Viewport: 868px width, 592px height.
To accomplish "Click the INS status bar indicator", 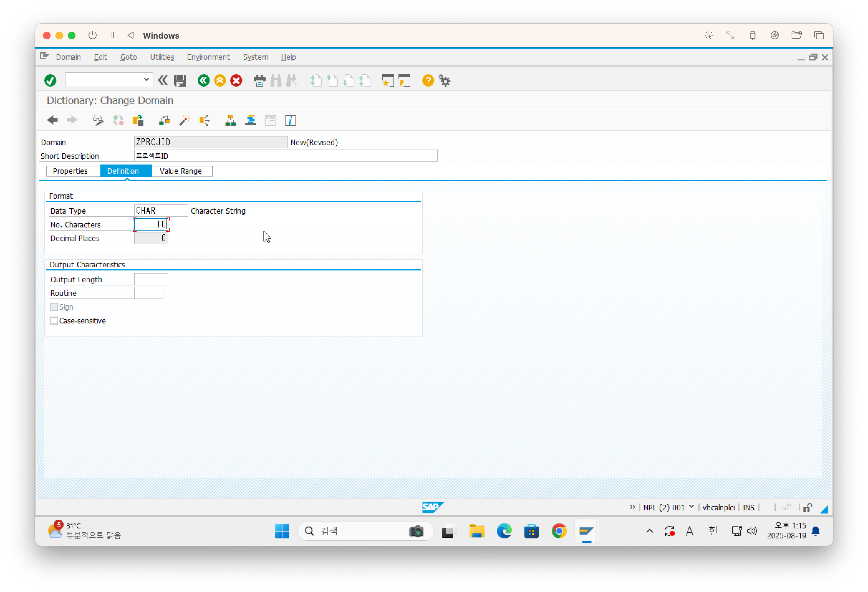I will click(748, 507).
